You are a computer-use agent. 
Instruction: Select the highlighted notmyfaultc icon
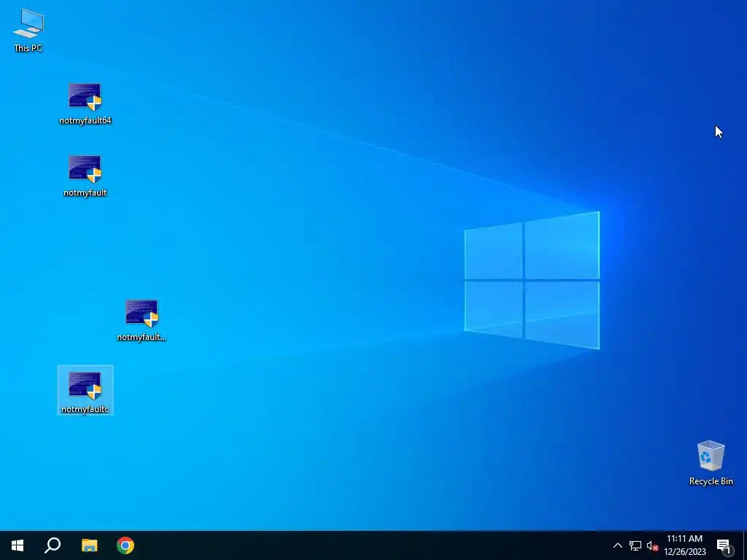click(85, 390)
